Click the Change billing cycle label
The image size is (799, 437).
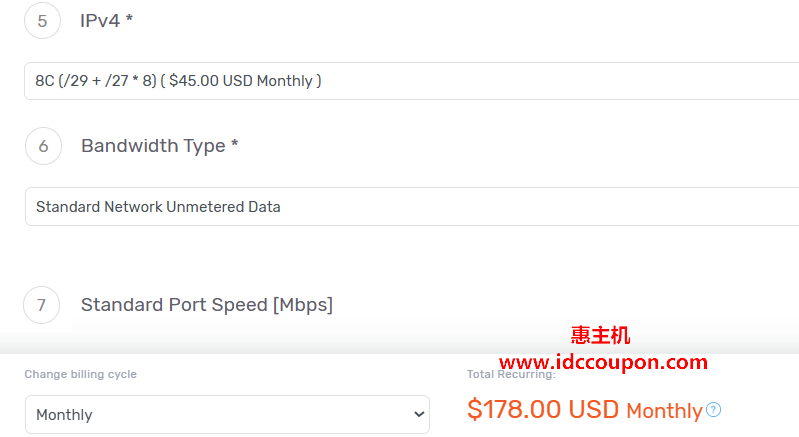click(81, 374)
